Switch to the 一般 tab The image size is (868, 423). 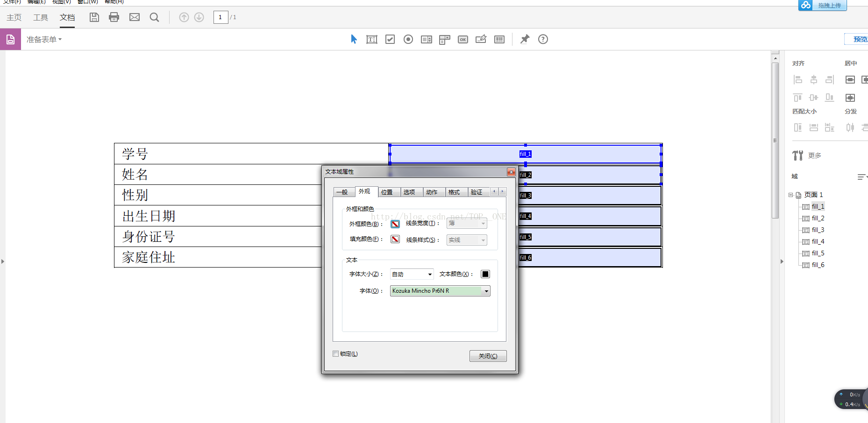(x=342, y=192)
